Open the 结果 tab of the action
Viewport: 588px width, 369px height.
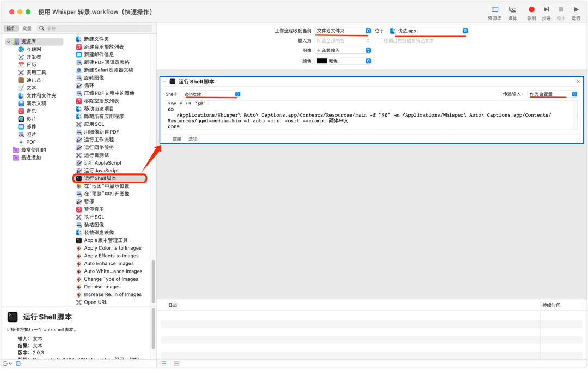click(x=177, y=139)
